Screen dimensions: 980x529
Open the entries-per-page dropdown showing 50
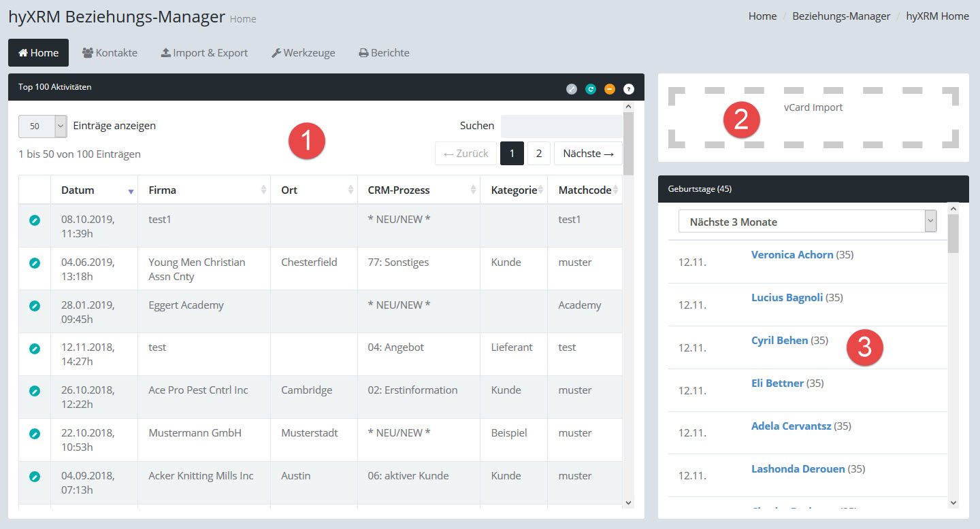pyautogui.click(x=42, y=126)
